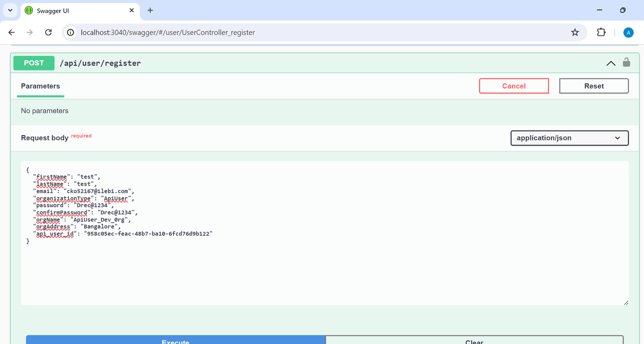Restore the browser window size
Viewport: 644px width, 344px height.
pos(623,10)
